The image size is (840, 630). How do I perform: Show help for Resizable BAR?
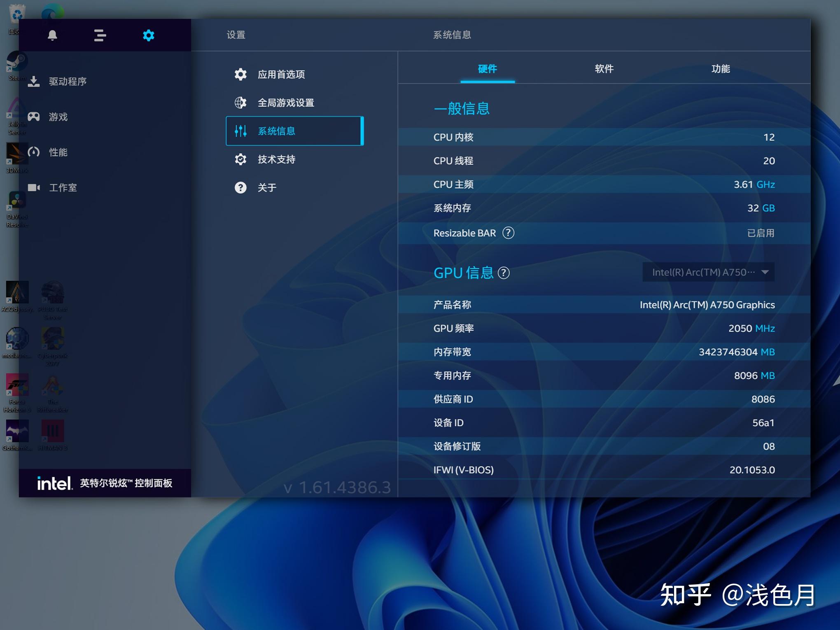(508, 233)
